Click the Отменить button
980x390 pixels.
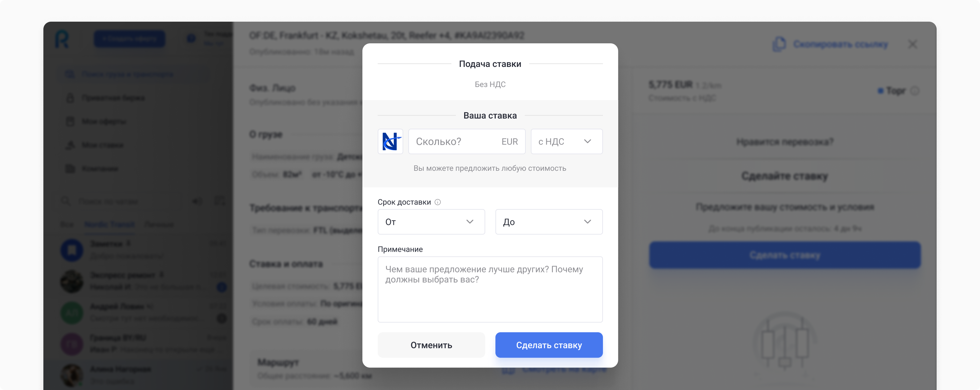point(431,345)
